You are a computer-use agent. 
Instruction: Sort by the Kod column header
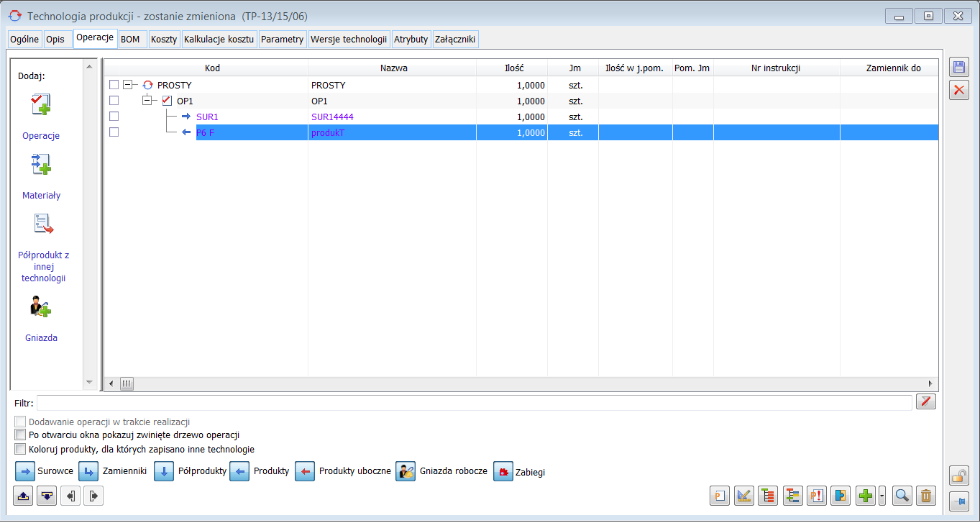212,68
